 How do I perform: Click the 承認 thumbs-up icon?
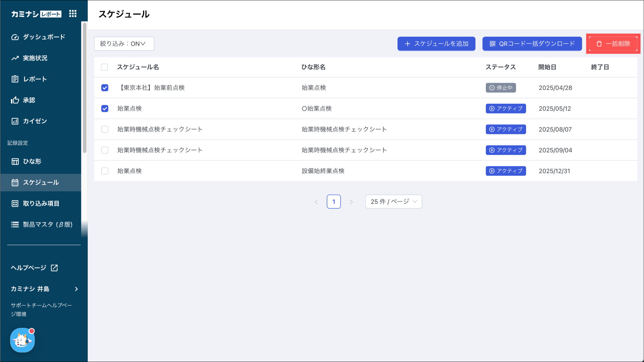pyautogui.click(x=15, y=100)
